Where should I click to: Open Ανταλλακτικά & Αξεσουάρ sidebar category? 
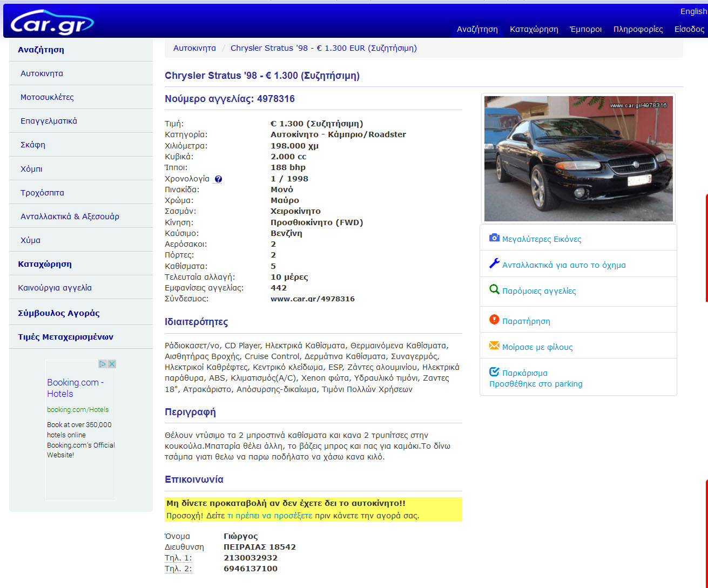click(70, 217)
